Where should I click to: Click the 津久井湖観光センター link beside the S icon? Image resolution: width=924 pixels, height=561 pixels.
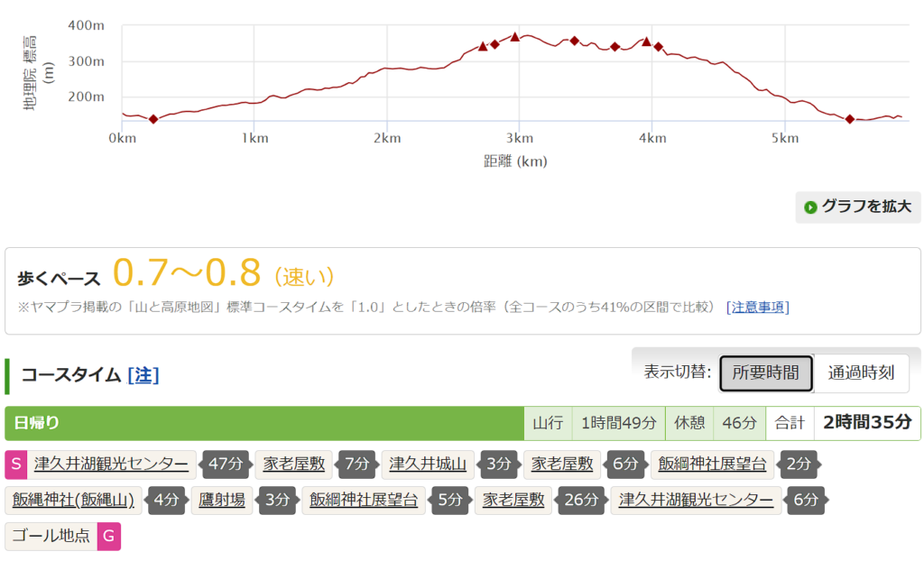[x=112, y=464]
